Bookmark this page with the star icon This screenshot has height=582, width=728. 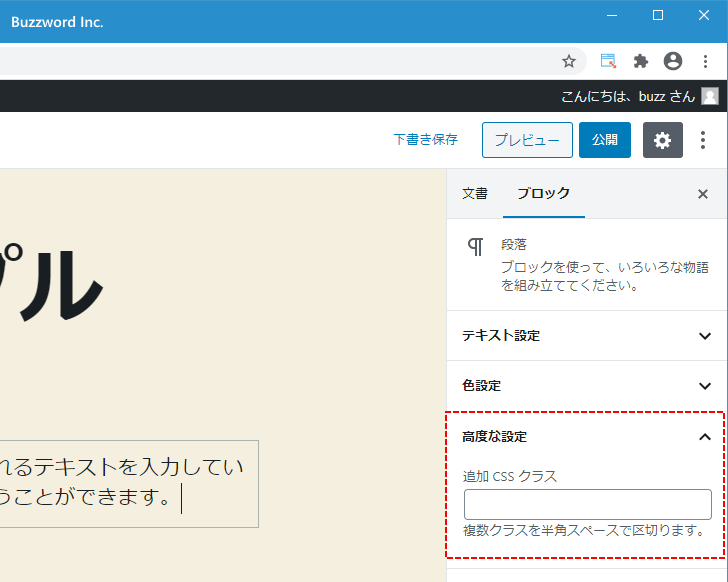pos(569,61)
